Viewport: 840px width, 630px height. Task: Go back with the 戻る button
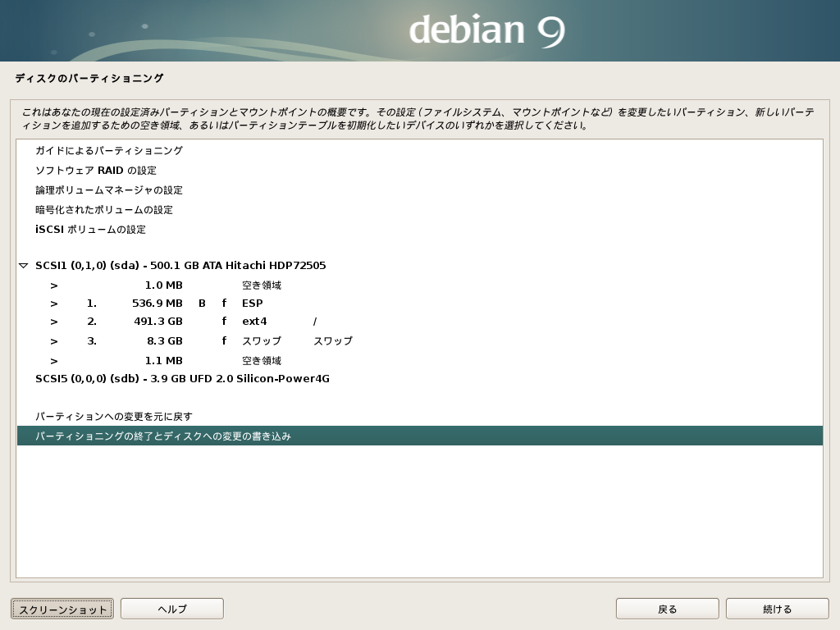tap(668, 609)
